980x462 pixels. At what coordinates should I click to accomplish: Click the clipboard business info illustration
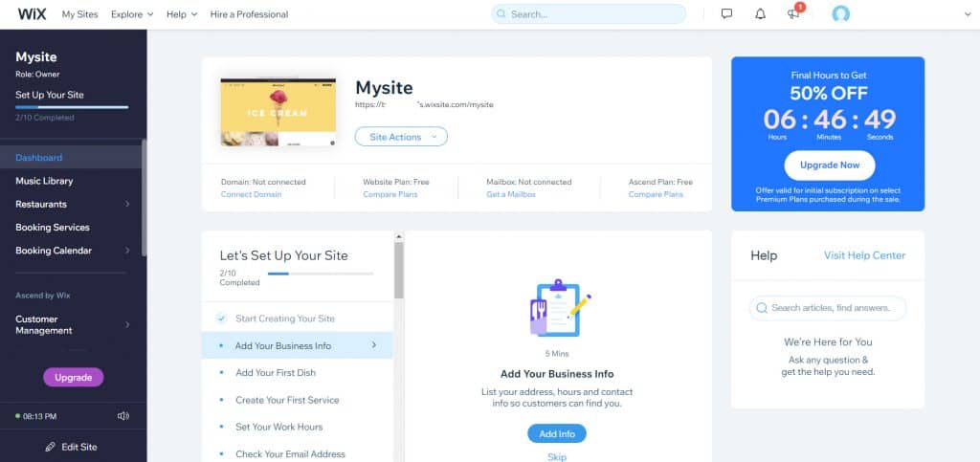coord(560,308)
